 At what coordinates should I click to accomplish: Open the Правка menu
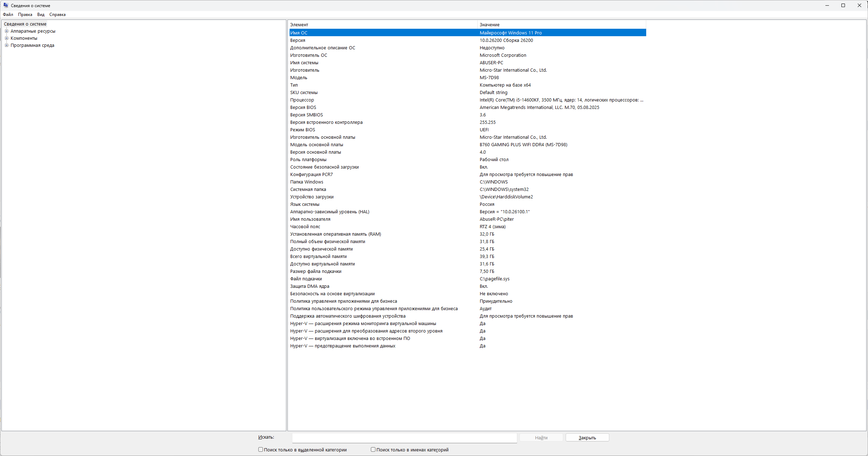point(25,15)
